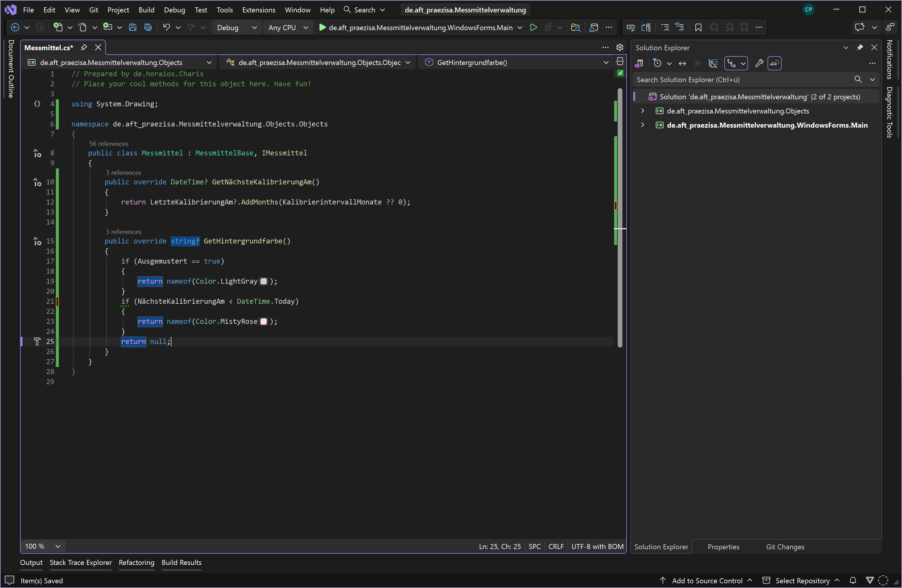This screenshot has height=588, width=902.
Task: Click the Navigate Backward arrow icon
Action: point(15,27)
